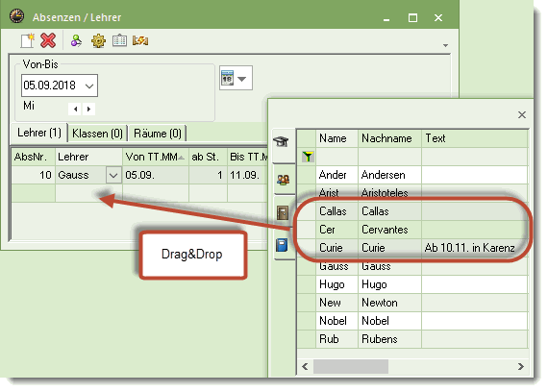Go to next day arrow
The height and width of the screenshot is (392, 548).
tap(88, 109)
